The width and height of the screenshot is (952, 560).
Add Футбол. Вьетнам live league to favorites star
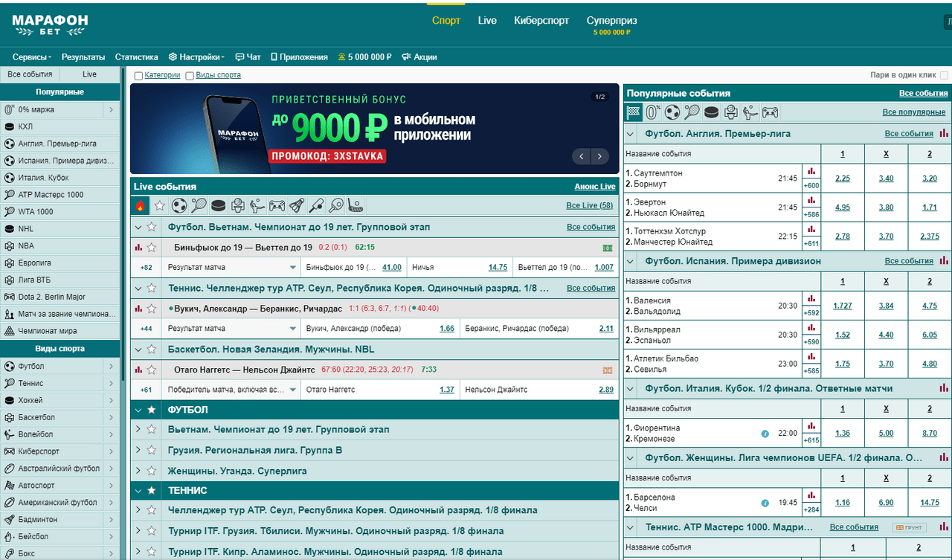(152, 227)
